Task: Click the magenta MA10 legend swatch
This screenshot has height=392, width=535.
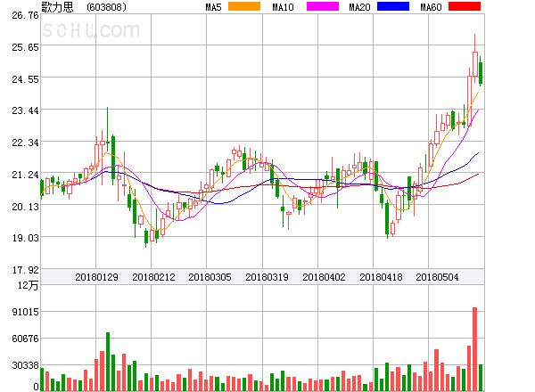Action: (x=323, y=6)
